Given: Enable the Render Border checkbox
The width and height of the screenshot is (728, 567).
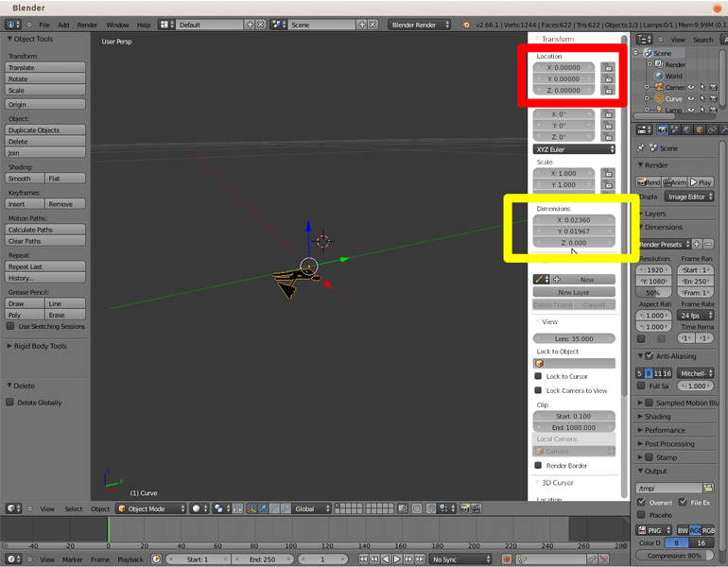Looking at the screenshot, I should click(538, 465).
